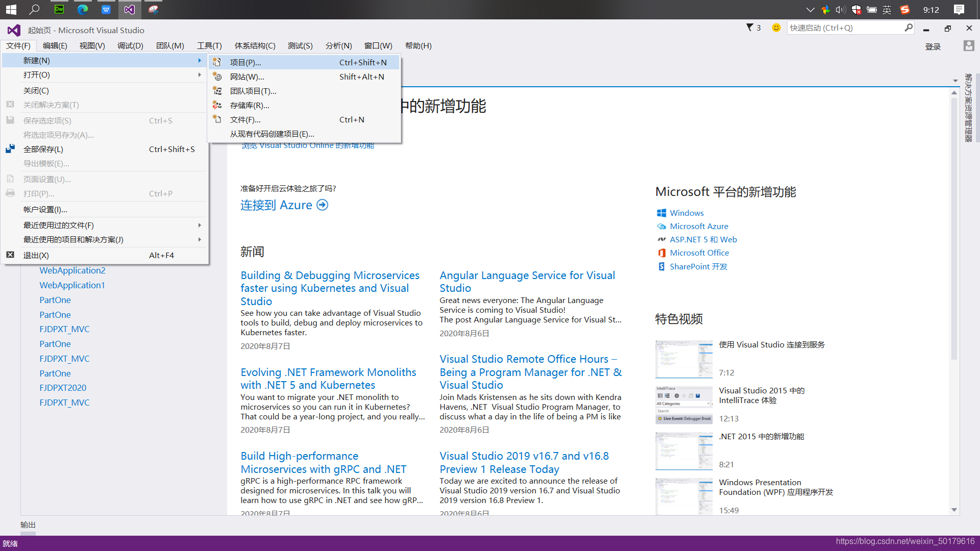Open the Team (团队) menu

pos(170,45)
